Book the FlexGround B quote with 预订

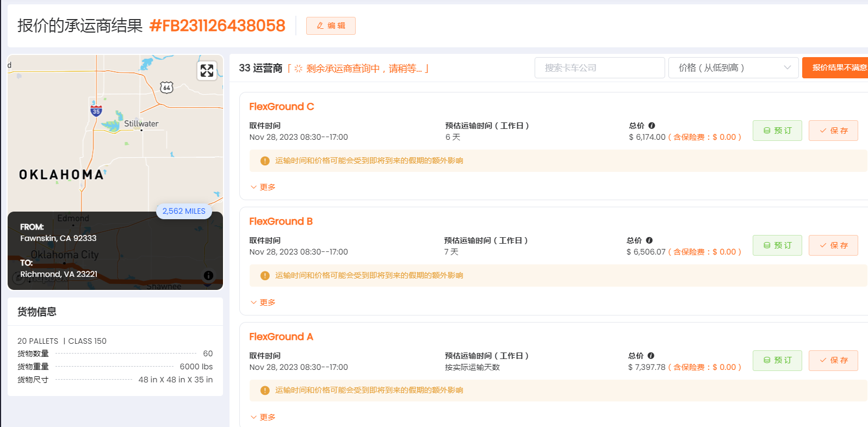click(x=777, y=245)
